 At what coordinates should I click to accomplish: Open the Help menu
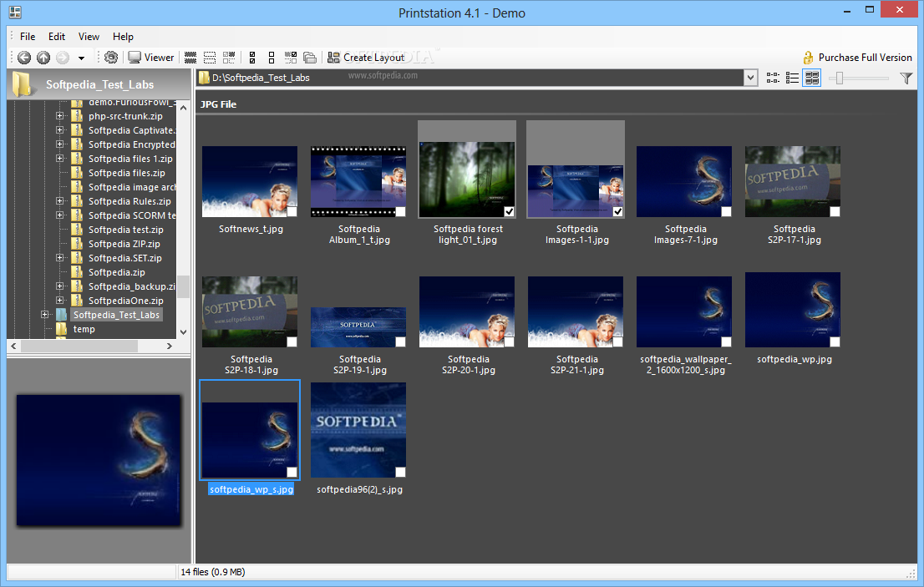pos(123,37)
